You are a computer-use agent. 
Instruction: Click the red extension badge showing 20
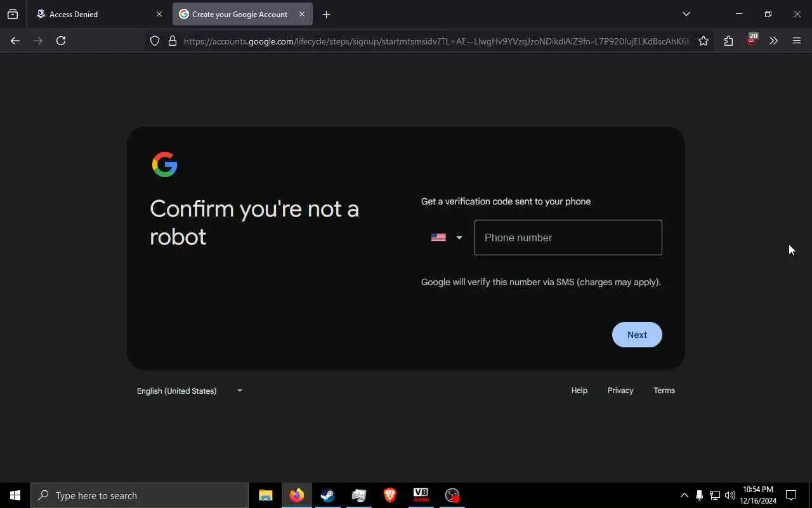752,39
